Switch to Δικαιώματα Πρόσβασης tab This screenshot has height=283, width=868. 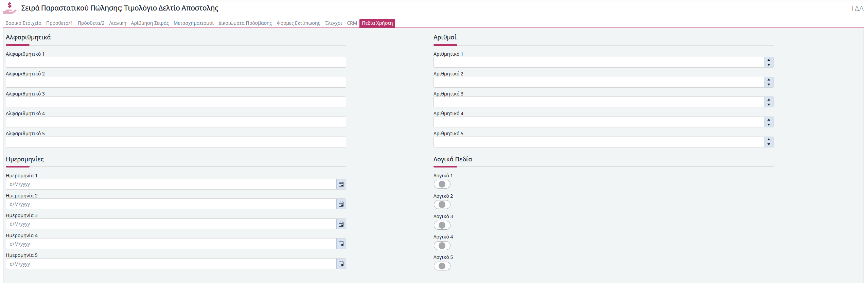[245, 23]
